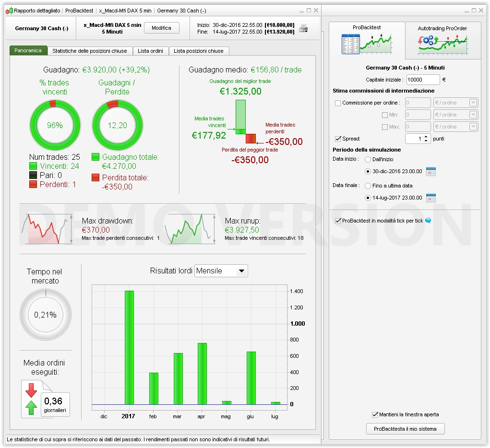Increase spread value with stepper arrow
490x448 pixels.
click(x=426, y=137)
